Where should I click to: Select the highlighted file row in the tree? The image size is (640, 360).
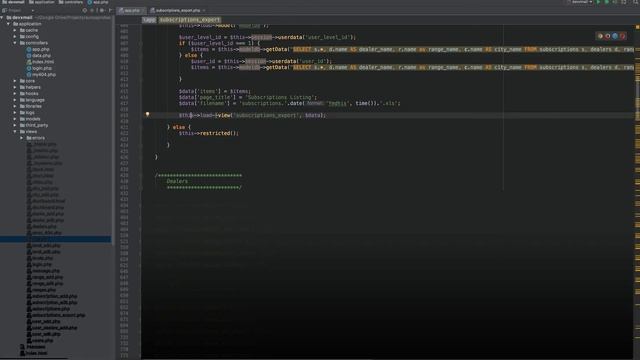(56, 239)
